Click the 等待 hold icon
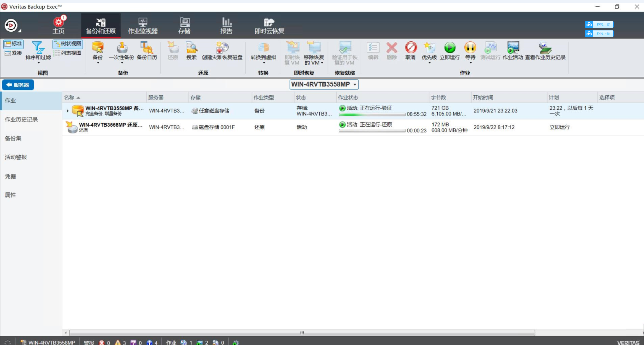The image size is (644, 345). coord(470,48)
